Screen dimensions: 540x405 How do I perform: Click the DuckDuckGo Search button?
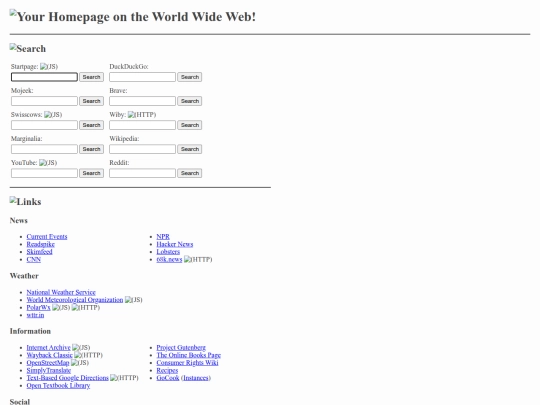tap(190, 77)
